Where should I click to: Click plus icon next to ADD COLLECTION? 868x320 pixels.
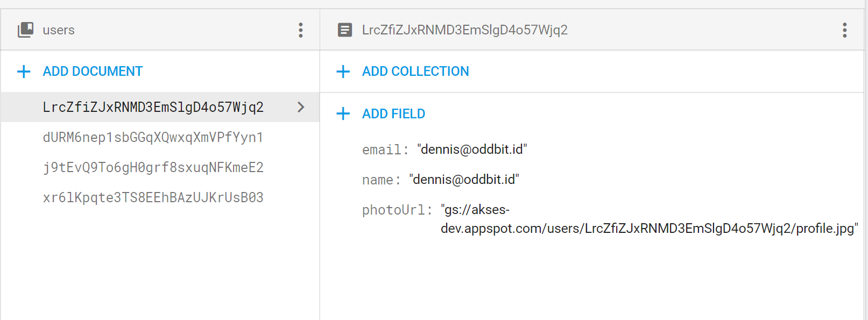(343, 72)
